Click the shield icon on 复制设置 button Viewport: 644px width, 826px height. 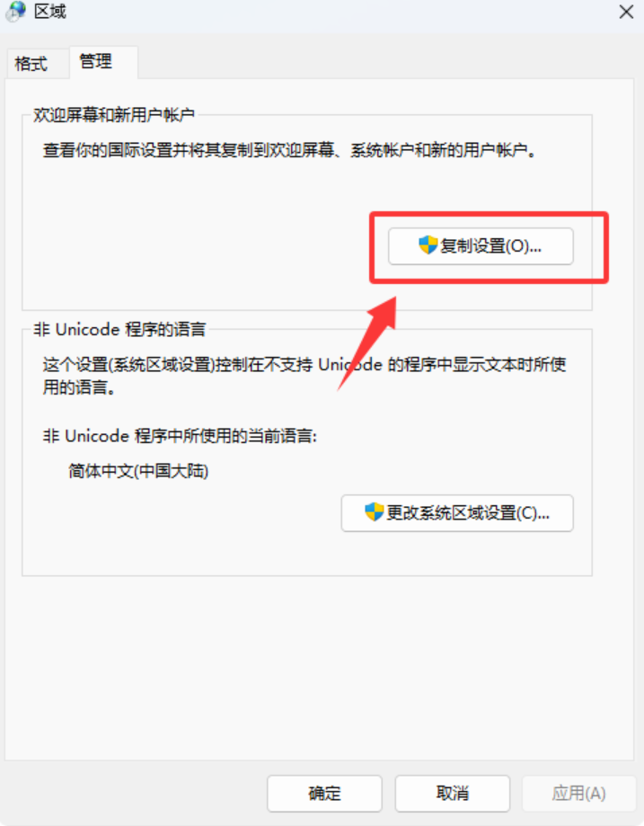pyautogui.click(x=428, y=245)
